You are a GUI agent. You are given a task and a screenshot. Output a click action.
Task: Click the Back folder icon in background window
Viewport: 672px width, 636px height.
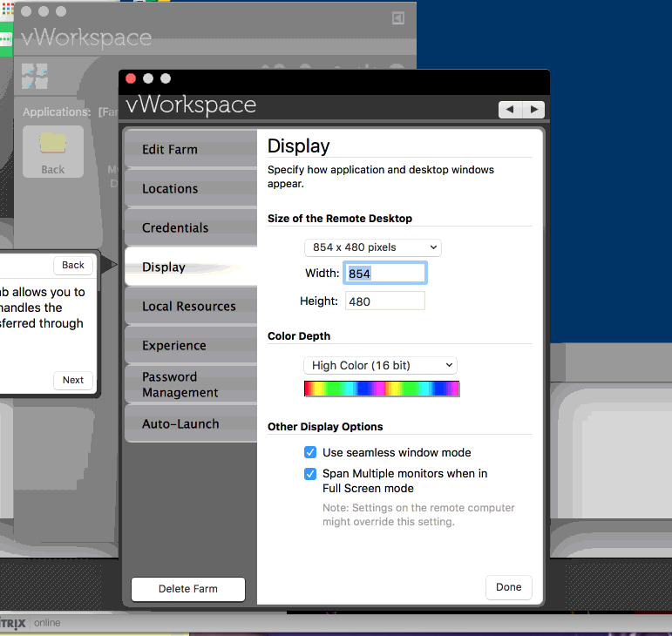pyautogui.click(x=52, y=152)
